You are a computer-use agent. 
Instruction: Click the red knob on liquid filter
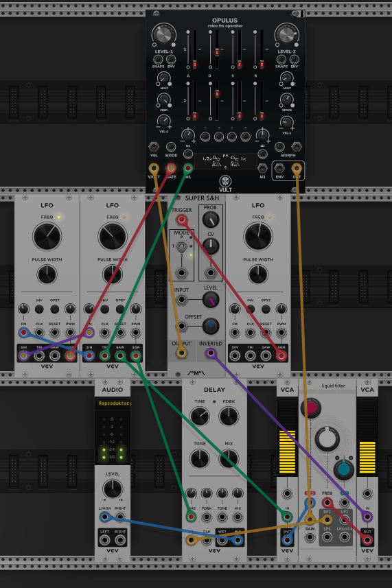[311, 408]
